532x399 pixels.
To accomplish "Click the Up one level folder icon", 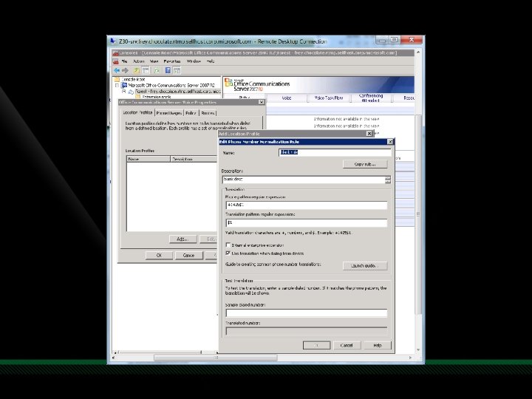I will [x=137, y=71].
